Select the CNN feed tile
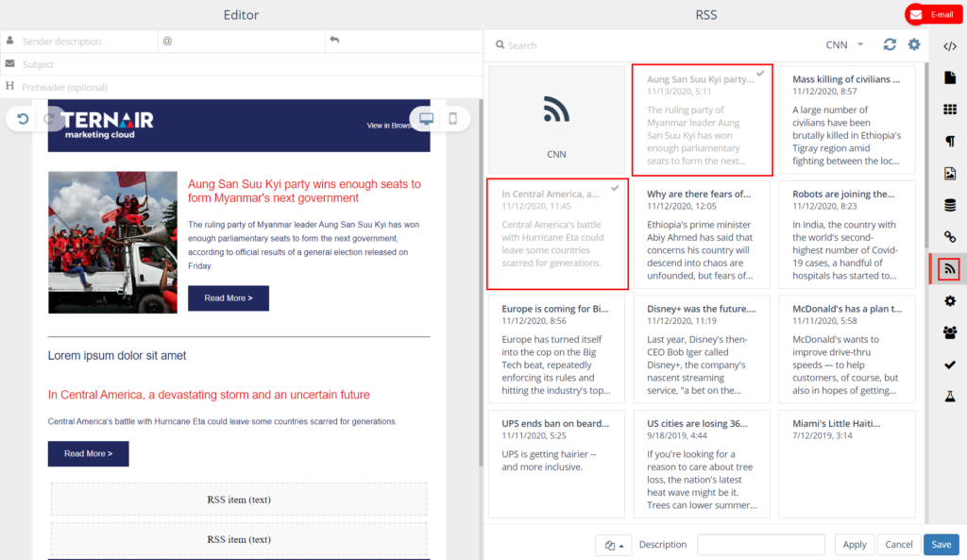Screen dimensions: 967x560 [556, 120]
